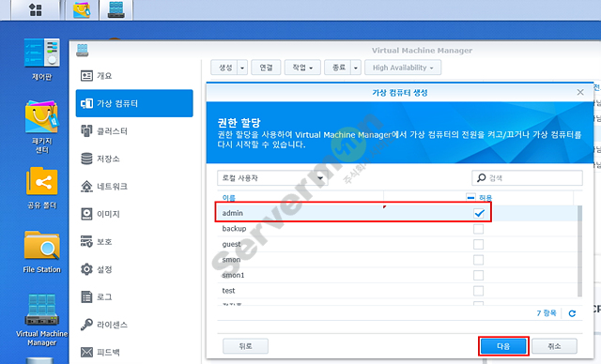Select the test user row name
The height and width of the screenshot is (364, 601).
(x=228, y=291)
